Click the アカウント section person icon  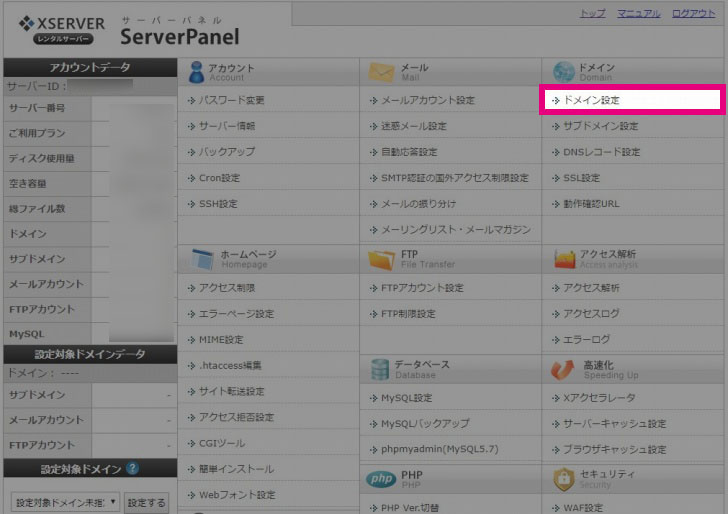coord(196,71)
